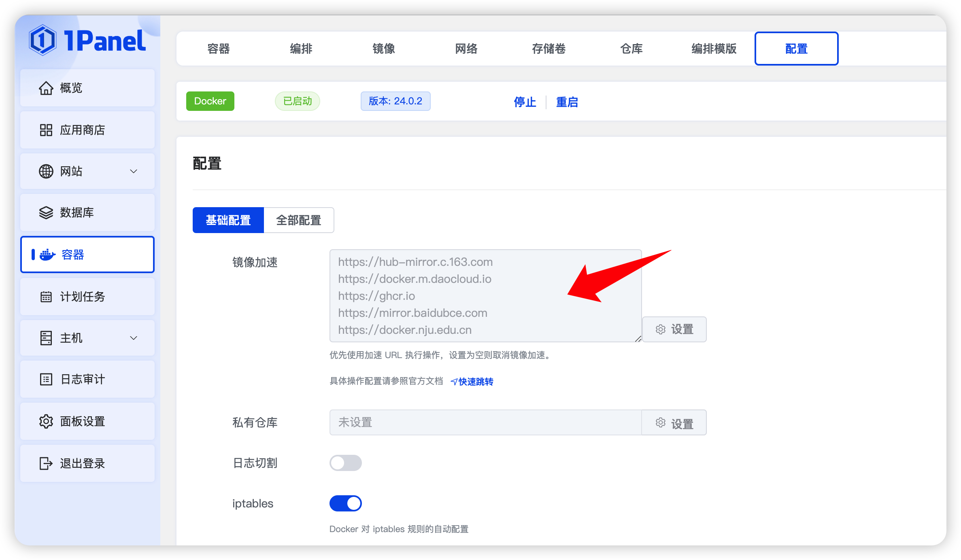The height and width of the screenshot is (560, 961).
Task: Enable the 日志切割 log rotation toggle
Action: tap(345, 462)
